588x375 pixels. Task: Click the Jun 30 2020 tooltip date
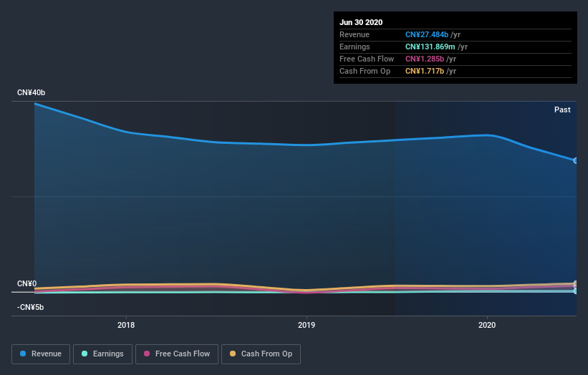click(361, 22)
